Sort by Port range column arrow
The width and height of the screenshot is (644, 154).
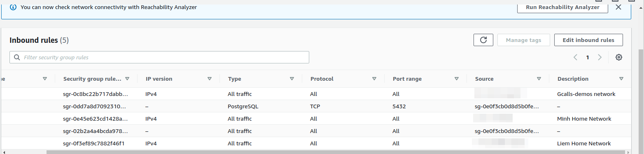[x=457, y=79]
